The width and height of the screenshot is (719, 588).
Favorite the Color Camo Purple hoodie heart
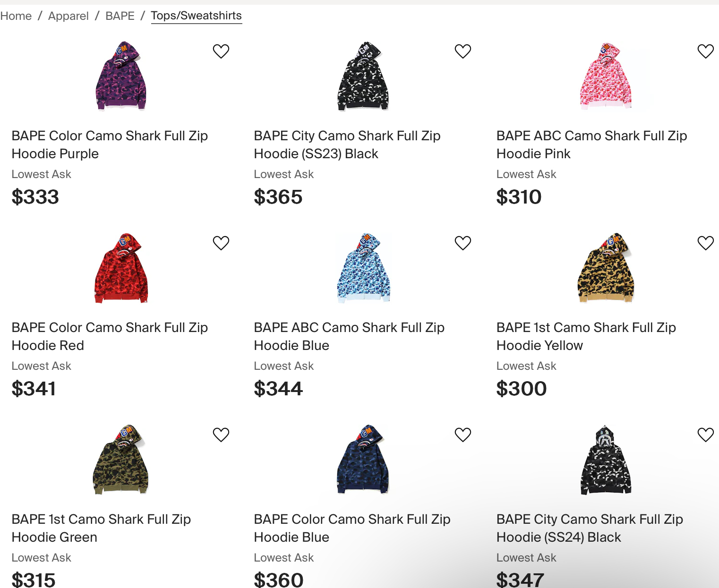221,51
